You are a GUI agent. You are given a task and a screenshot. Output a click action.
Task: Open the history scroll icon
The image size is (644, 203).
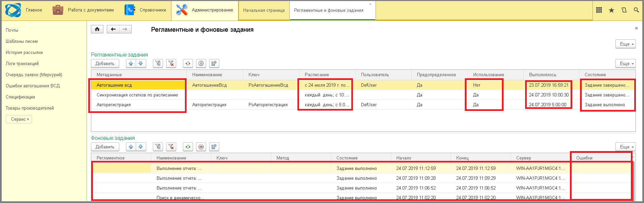click(624, 10)
